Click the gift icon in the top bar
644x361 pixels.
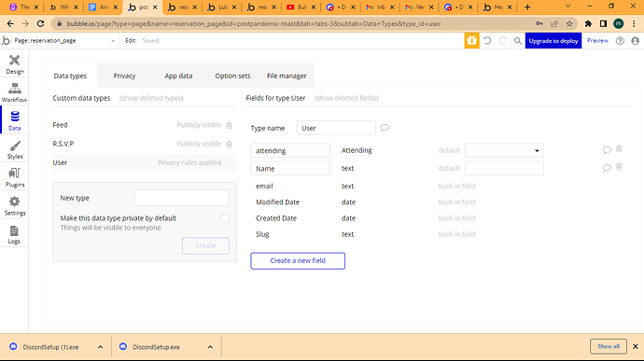coord(471,41)
